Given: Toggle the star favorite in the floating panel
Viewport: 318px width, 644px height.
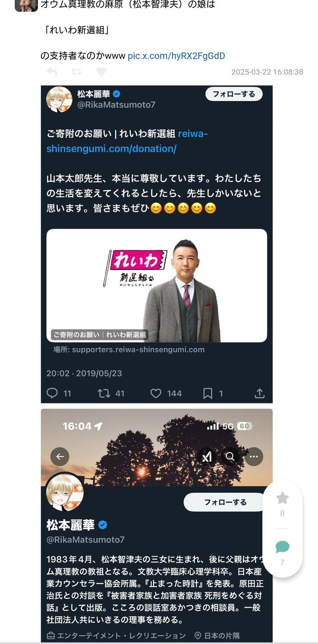Looking at the screenshot, I should 283,498.
